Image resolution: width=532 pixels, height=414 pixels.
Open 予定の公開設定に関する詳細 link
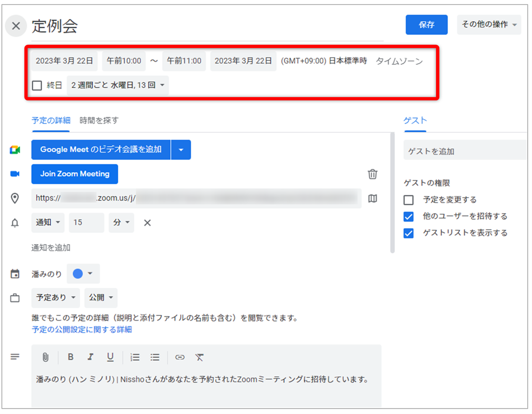pyautogui.click(x=82, y=330)
